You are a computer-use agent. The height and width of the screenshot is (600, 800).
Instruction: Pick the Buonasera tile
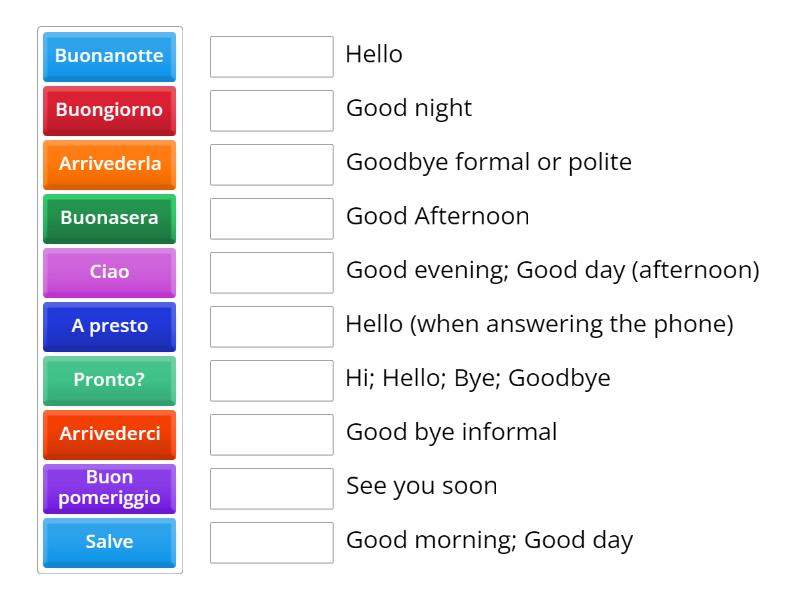[x=109, y=218]
